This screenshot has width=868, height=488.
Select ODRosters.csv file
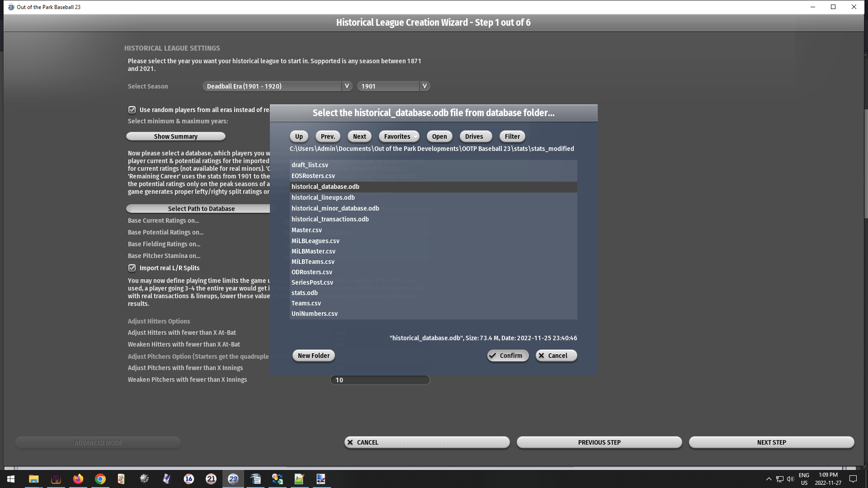pyautogui.click(x=433, y=272)
